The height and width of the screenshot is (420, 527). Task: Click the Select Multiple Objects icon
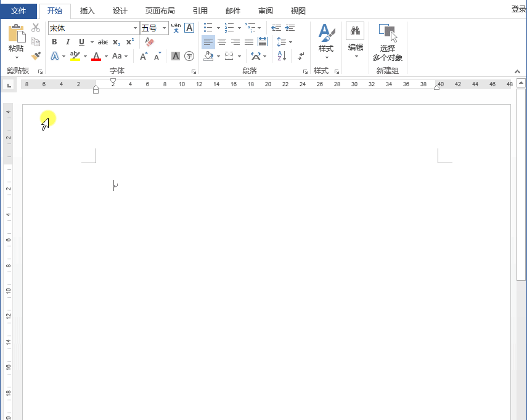(x=387, y=33)
